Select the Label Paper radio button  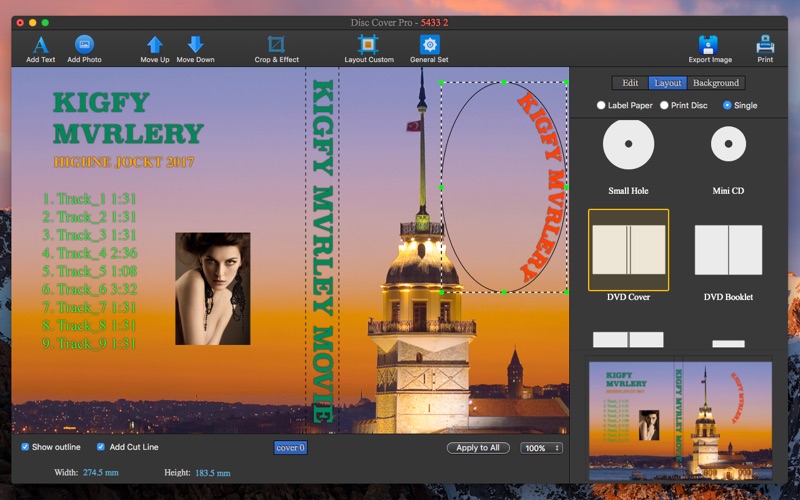pyautogui.click(x=601, y=105)
